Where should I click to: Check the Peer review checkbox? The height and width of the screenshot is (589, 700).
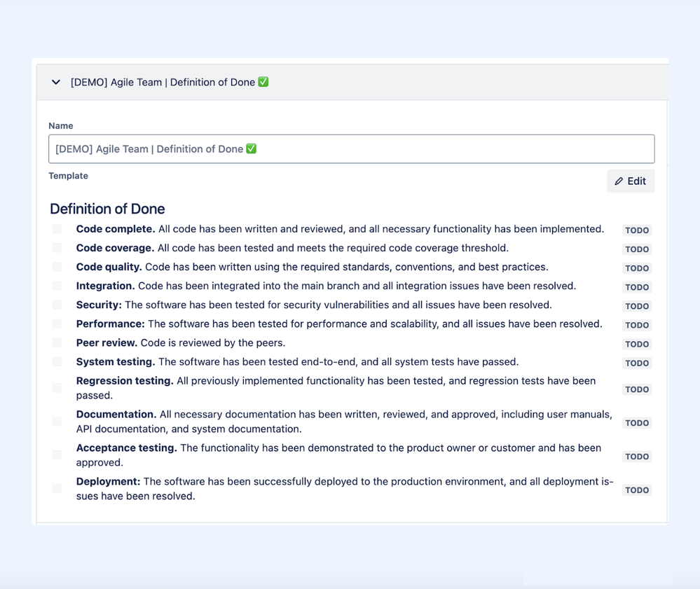57,342
